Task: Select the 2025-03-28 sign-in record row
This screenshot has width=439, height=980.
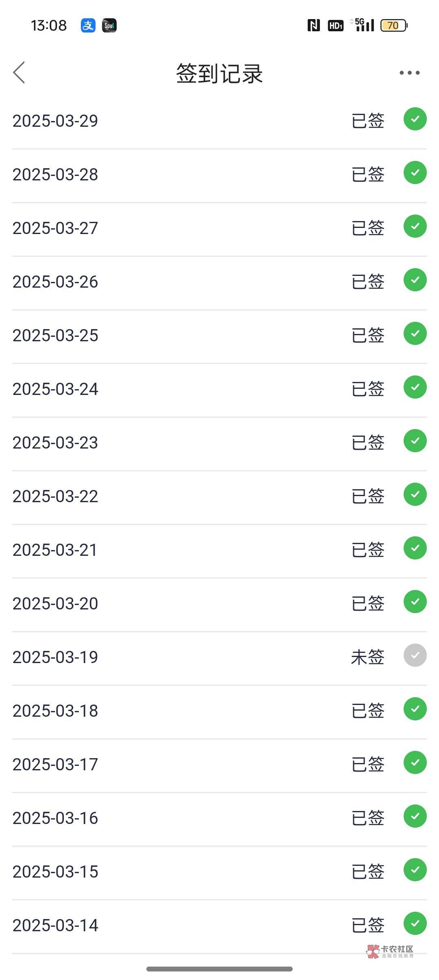Action: click(x=219, y=175)
